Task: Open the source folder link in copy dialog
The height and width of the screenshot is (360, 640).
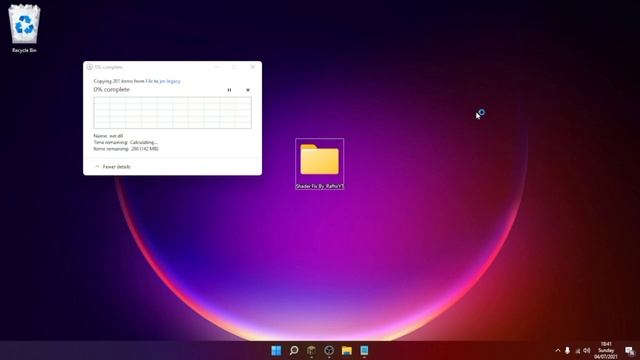Action: coord(149,81)
